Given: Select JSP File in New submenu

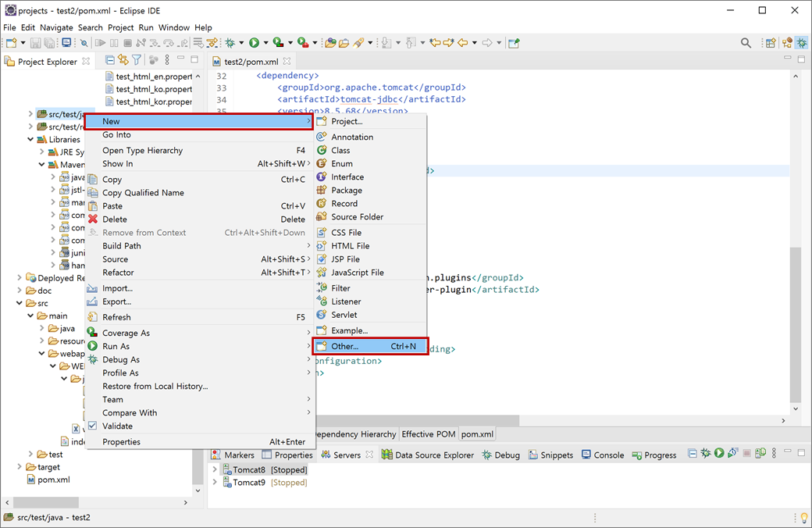Looking at the screenshot, I should click(370, 259).
